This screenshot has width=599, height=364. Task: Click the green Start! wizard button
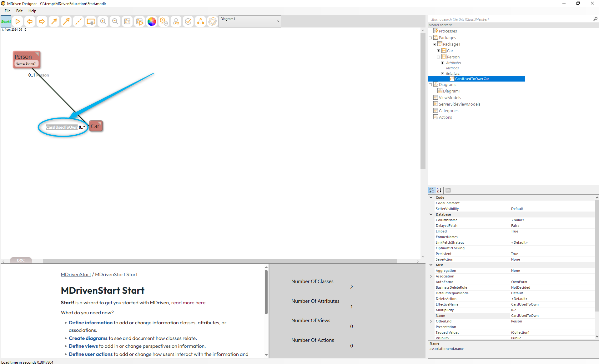(6, 22)
